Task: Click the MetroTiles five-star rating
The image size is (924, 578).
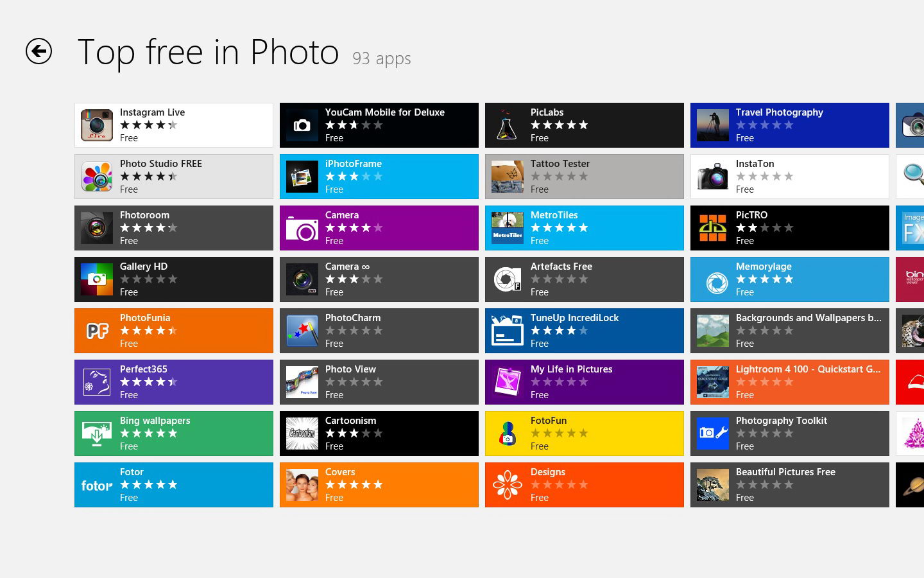Action: tap(559, 228)
